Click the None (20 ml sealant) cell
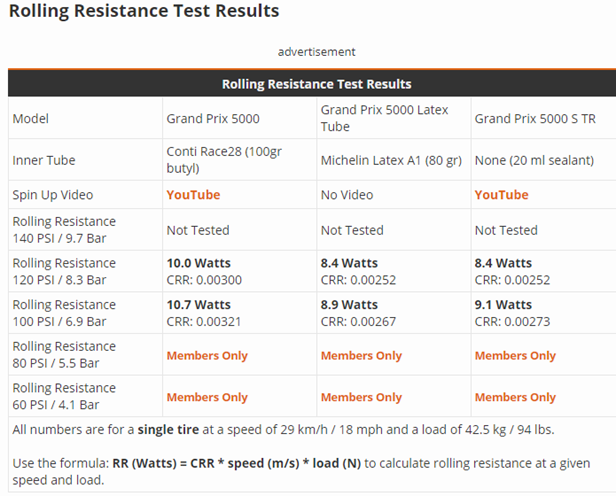The width and height of the screenshot is (616, 496). pos(534,160)
